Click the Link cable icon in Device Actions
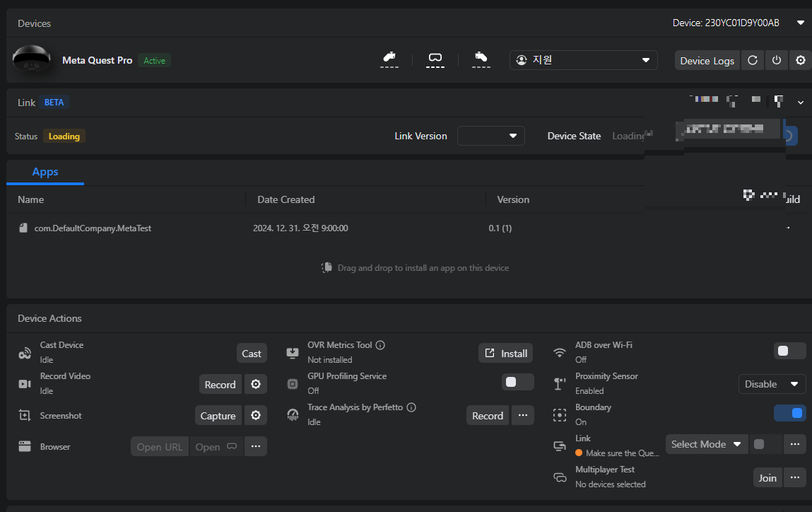The width and height of the screenshot is (812, 512). pos(560,446)
